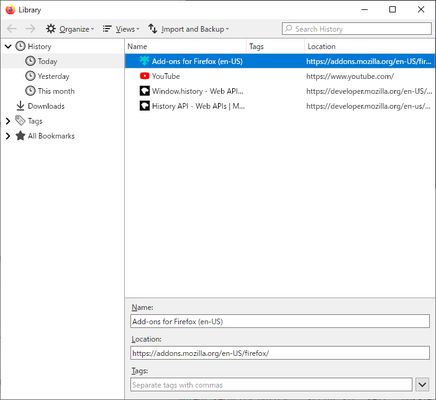Viewport: 436px width, 400px height.
Task: Focus the Search History field
Action: click(357, 29)
